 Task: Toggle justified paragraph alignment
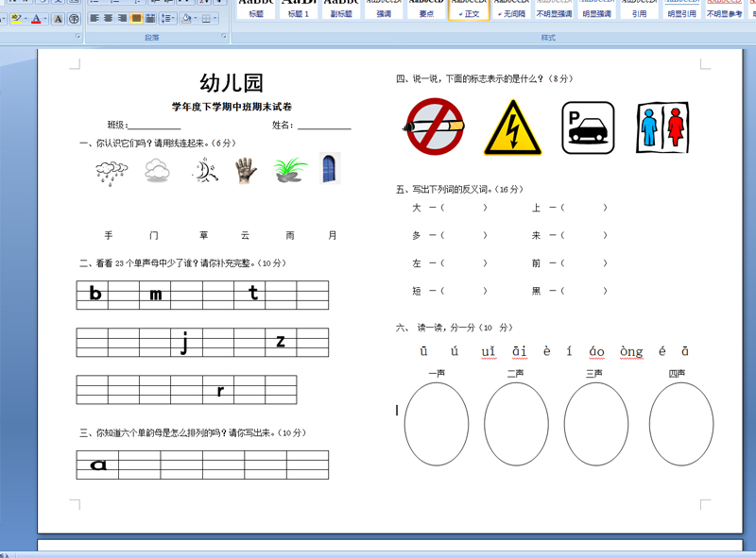click(x=136, y=18)
